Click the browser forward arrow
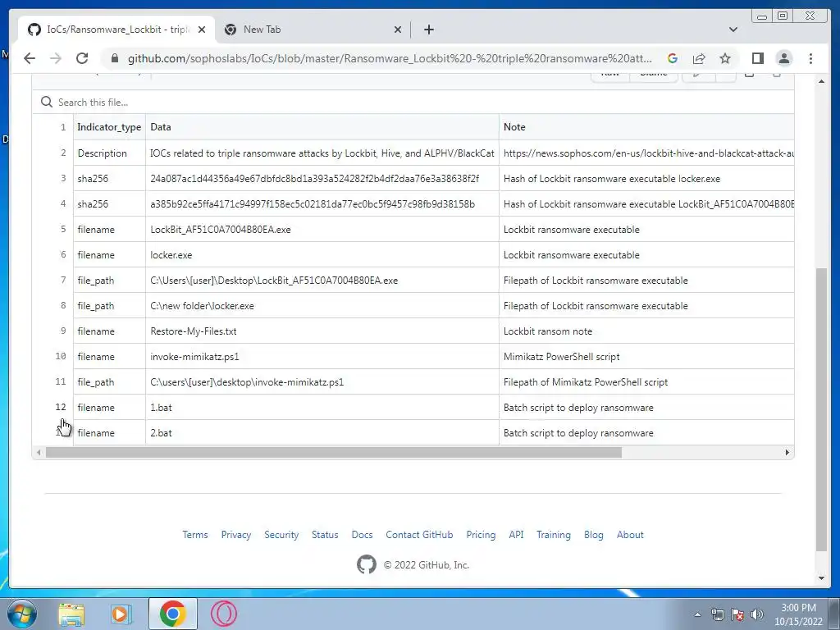The width and height of the screenshot is (840, 630). click(x=56, y=58)
